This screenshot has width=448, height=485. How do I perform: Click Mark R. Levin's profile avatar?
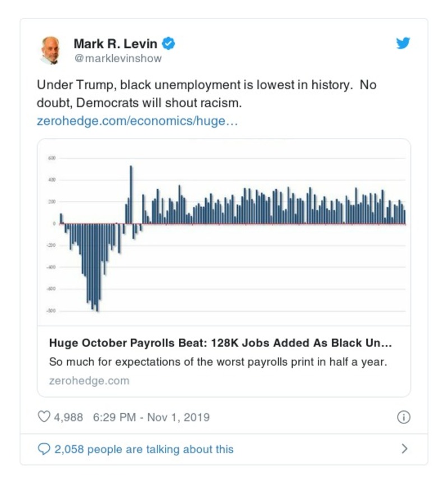pyautogui.click(x=50, y=47)
